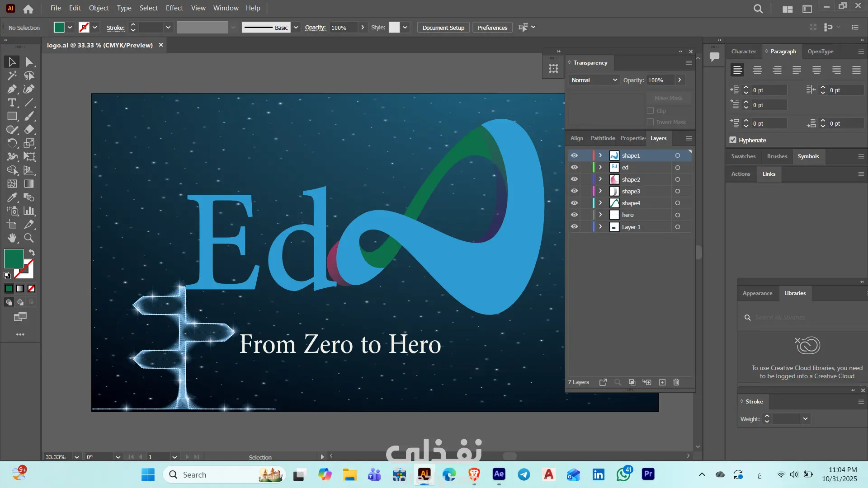
Task: Select the Pen tool
Action: pyautogui.click(x=12, y=89)
